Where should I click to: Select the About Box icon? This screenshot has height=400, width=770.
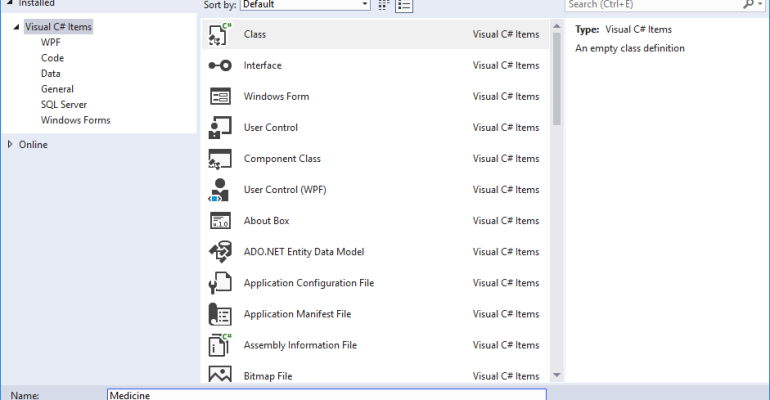point(220,221)
